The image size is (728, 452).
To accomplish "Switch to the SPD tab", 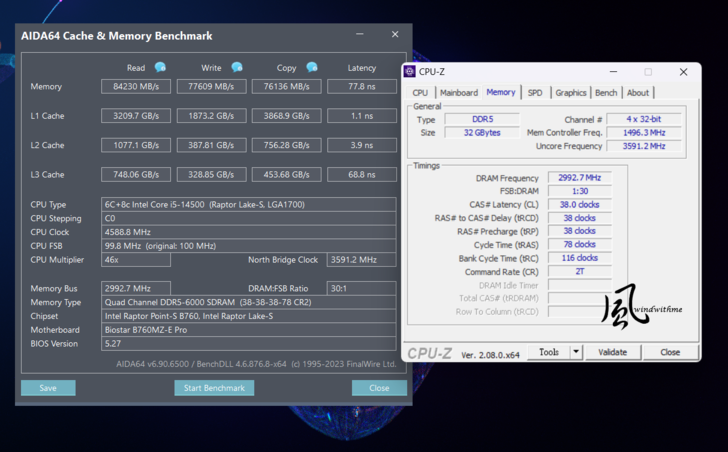I will (535, 93).
